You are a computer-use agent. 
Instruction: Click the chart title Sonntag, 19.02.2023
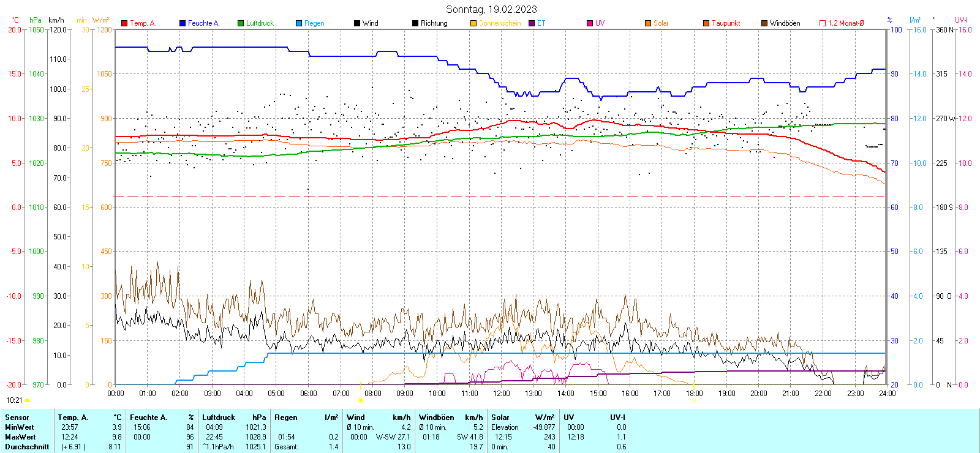pos(491,9)
